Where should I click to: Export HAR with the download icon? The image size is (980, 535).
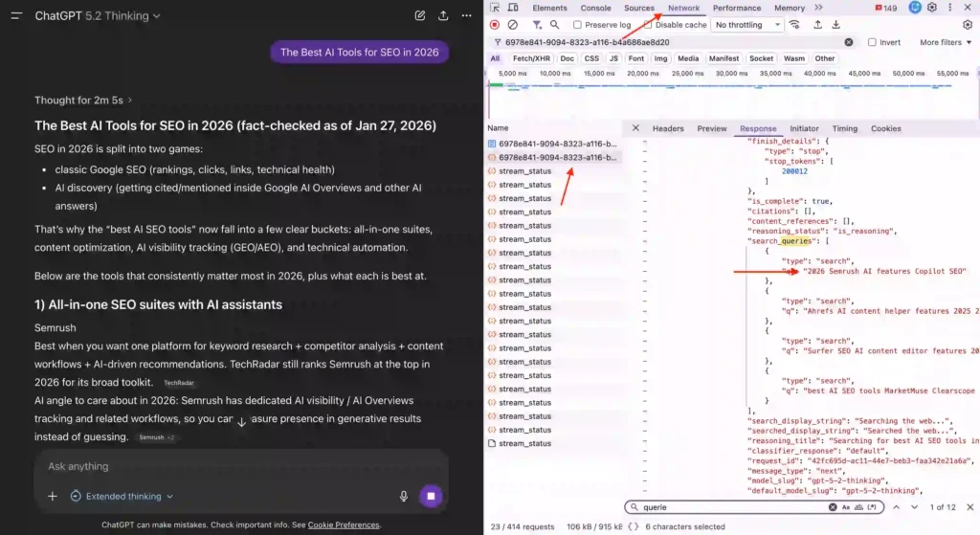click(835, 25)
